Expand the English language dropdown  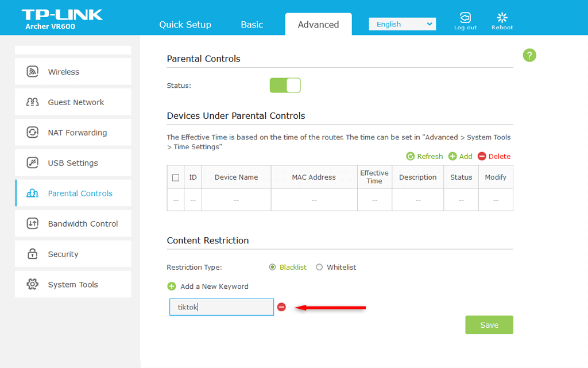(402, 24)
